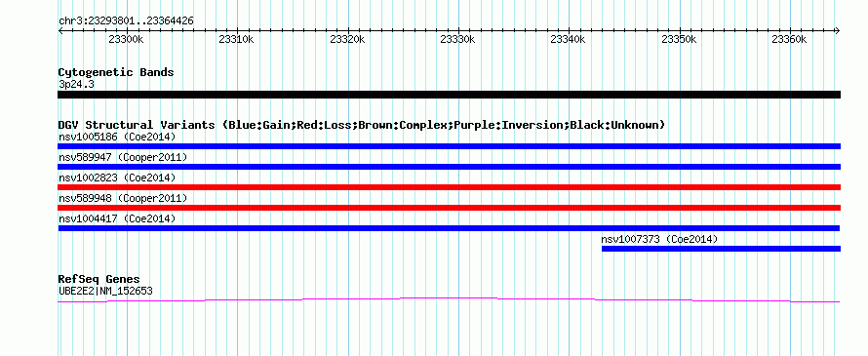Click the left arrow of the ruler
The width and height of the screenshot is (868, 356).
60,30
